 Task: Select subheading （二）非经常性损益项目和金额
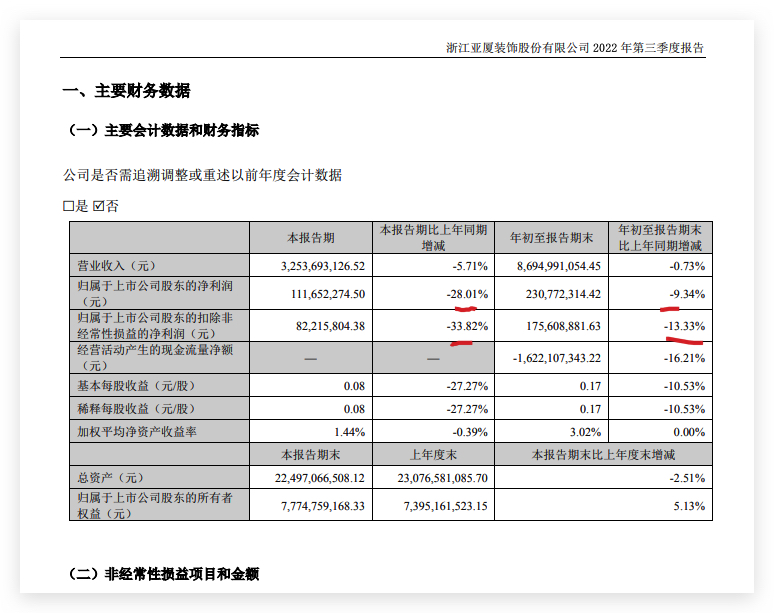pyautogui.click(x=163, y=574)
